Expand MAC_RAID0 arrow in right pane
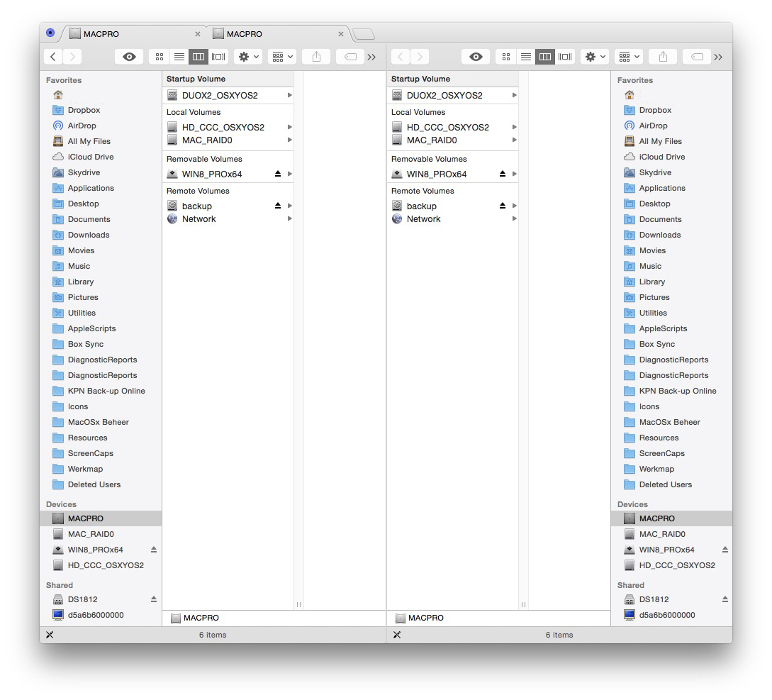Image resolution: width=772 pixels, height=700 pixels. click(514, 140)
